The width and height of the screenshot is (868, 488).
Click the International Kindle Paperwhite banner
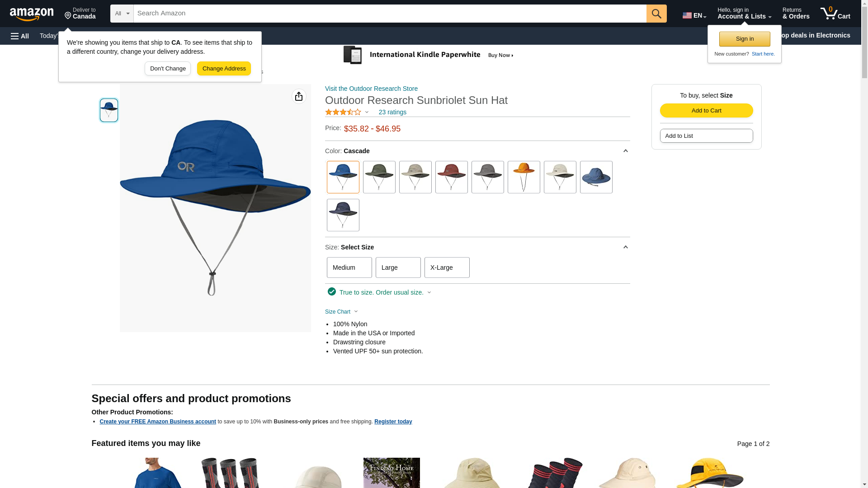tap(429, 55)
